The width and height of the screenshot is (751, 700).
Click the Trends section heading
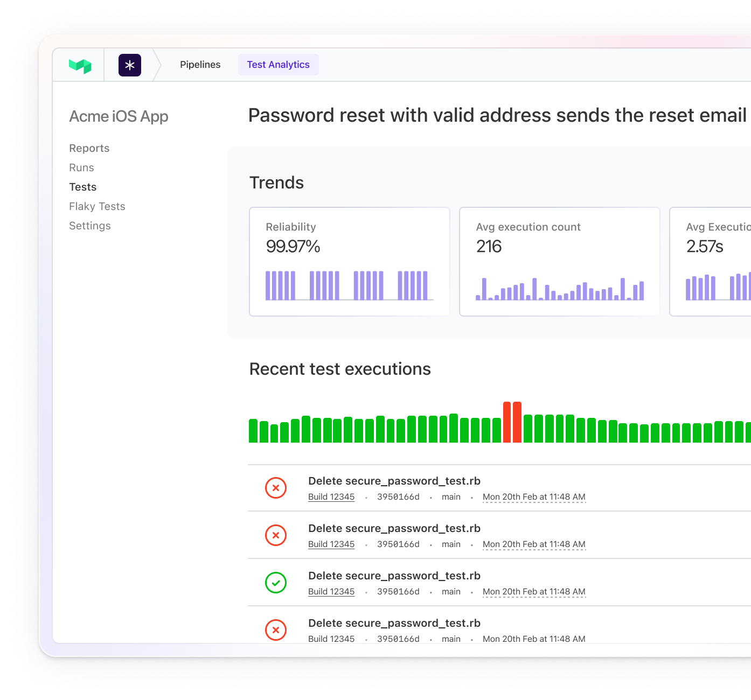276,183
